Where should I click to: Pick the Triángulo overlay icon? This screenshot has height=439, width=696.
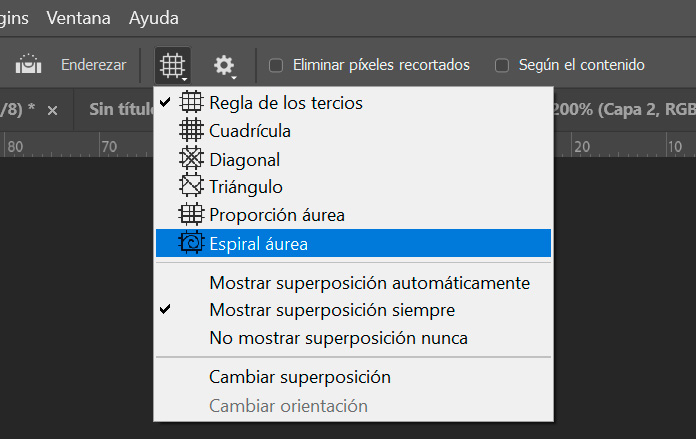pyautogui.click(x=191, y=186)
